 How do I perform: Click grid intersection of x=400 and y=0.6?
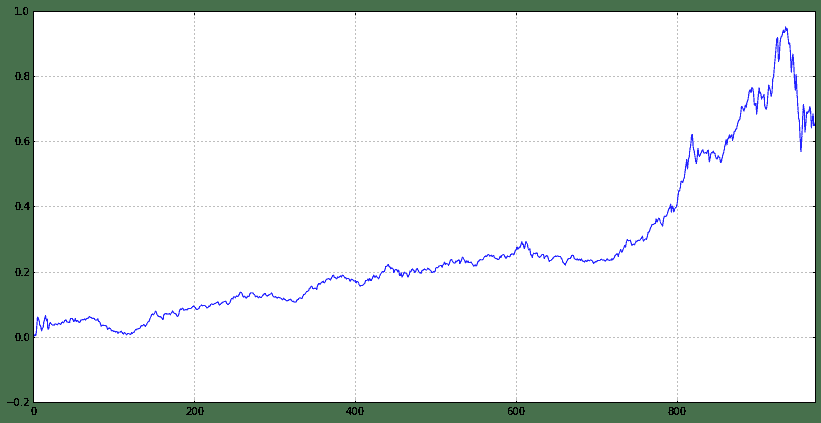point(356,142)
